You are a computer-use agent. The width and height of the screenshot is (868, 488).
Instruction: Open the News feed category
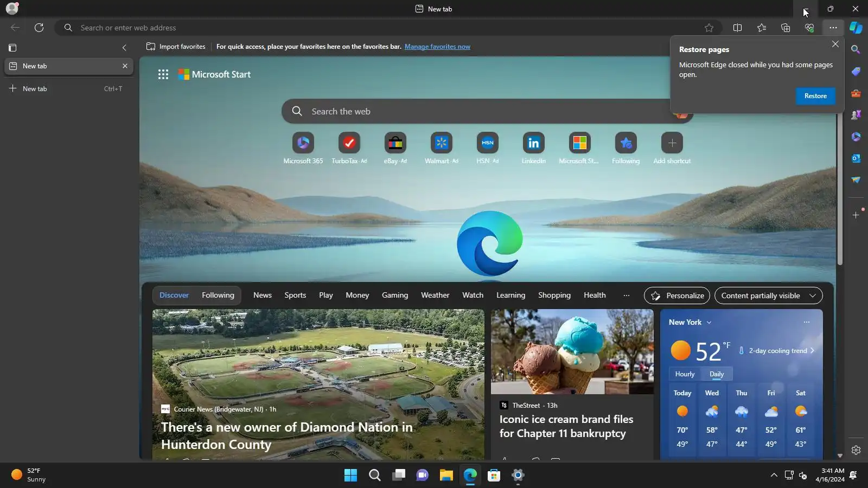[263, 296]
